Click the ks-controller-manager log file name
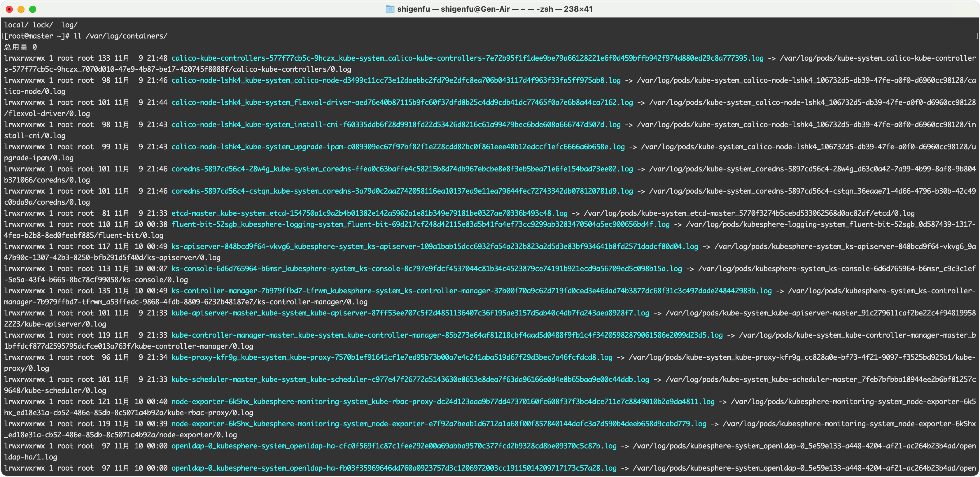 (471, 291)
